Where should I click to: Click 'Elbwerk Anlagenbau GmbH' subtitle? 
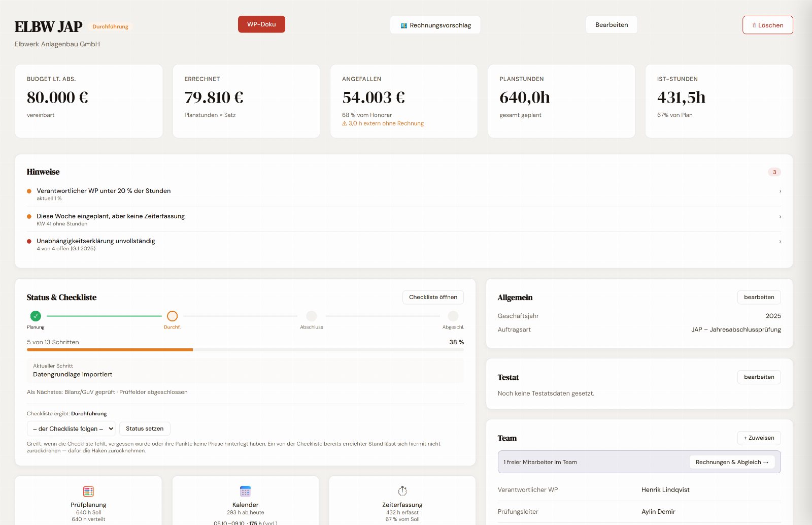coord(57,44)
